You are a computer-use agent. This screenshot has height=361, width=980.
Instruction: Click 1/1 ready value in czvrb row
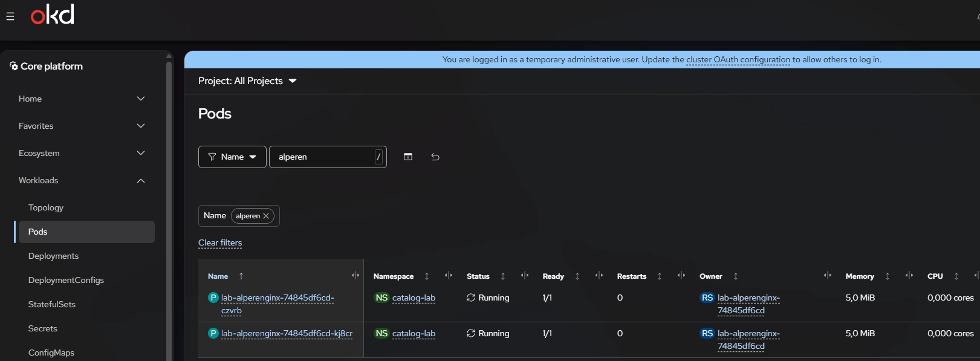pyautogui.click(x=547, y=298)
